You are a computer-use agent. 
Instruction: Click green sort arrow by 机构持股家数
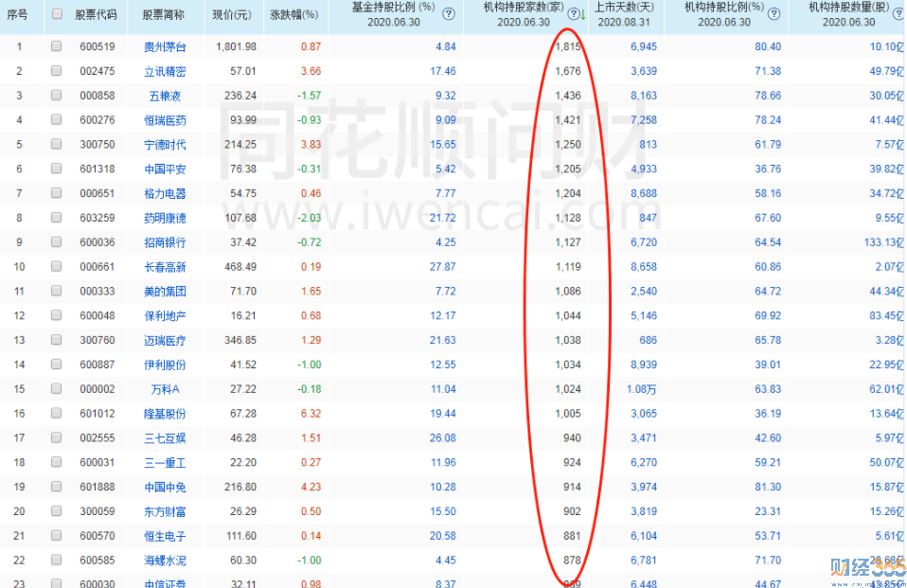(583, 15)
